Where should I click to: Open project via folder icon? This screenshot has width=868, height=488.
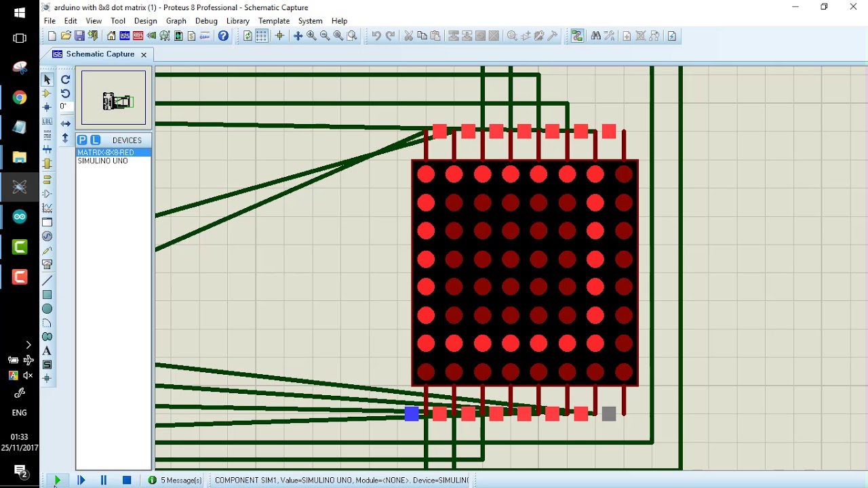[x=66, y=36]
